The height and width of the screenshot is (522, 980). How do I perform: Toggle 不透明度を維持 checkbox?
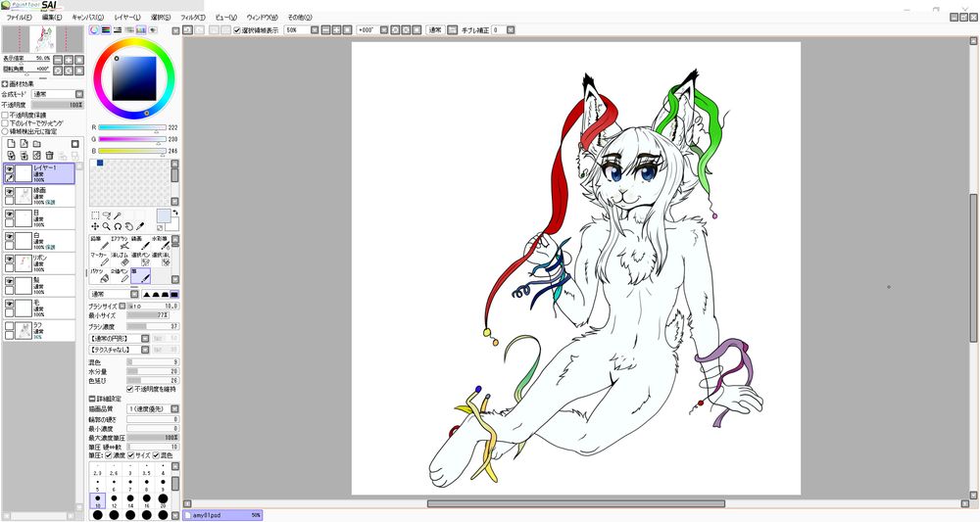point(130,389)
